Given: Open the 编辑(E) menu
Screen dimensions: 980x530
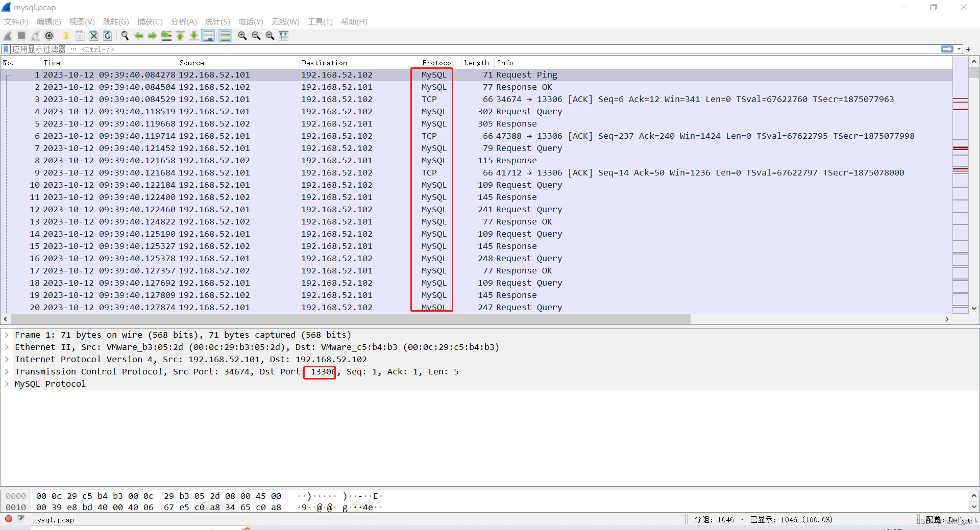Looking at the screenshot, I should [x=49, y=21].
